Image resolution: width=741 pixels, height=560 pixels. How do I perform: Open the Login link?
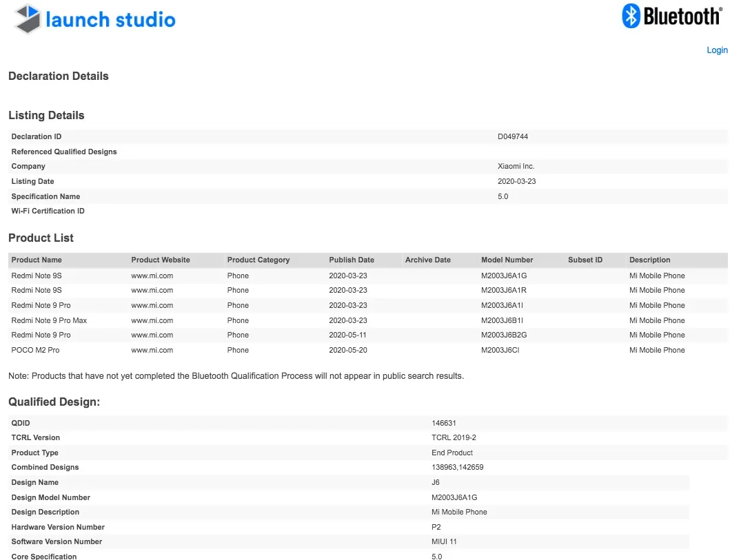tap(717, 50)
